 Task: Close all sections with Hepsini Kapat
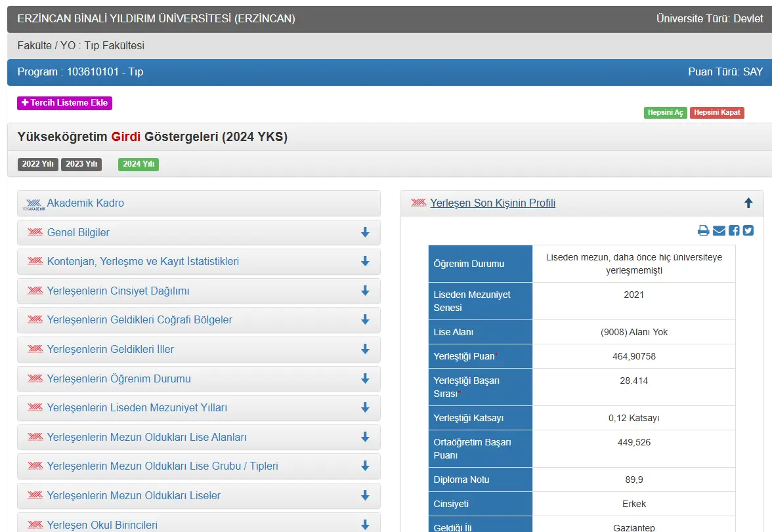(717, 112)
